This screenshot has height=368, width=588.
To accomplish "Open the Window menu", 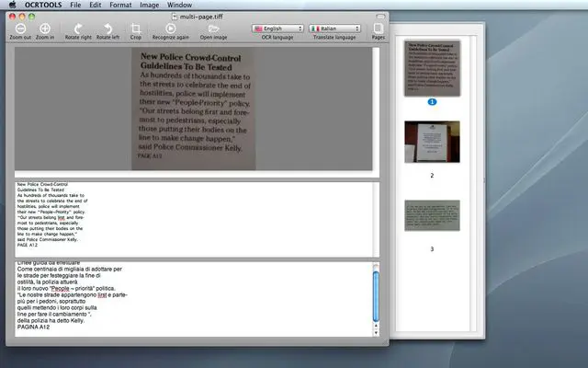I will [x=179, y=5].
